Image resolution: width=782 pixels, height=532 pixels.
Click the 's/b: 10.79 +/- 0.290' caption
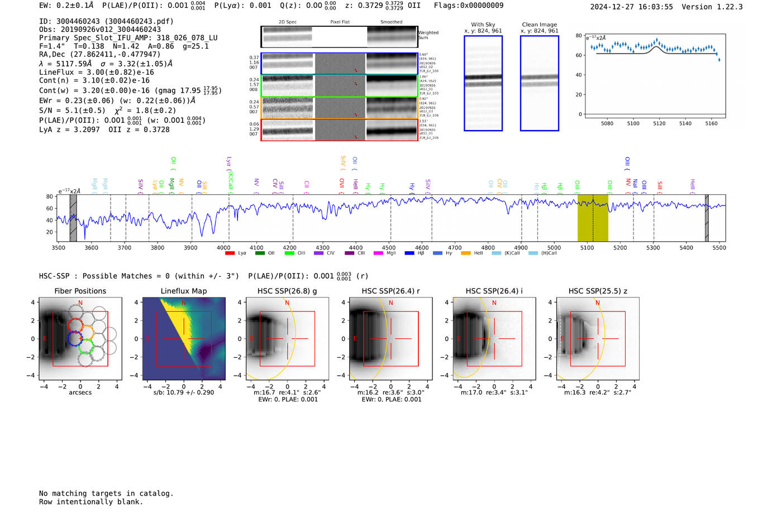(x=184, y=392)
